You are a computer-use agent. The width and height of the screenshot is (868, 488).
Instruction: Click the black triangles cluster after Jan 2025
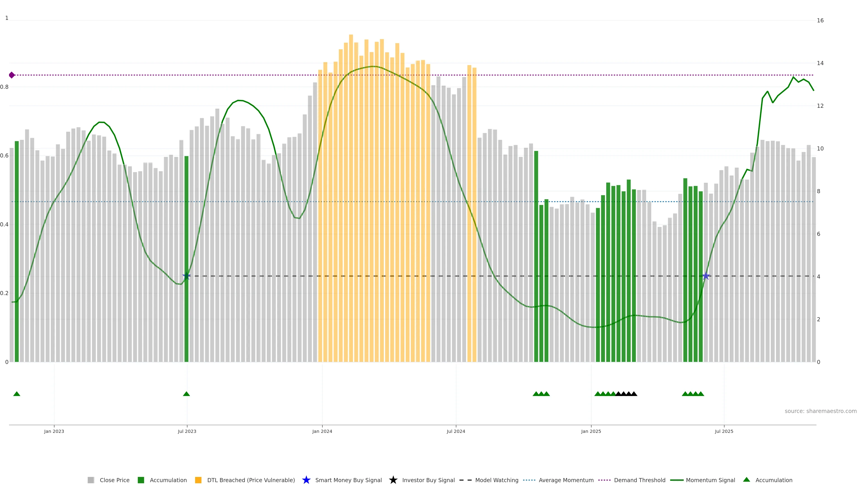click(626, 394)
